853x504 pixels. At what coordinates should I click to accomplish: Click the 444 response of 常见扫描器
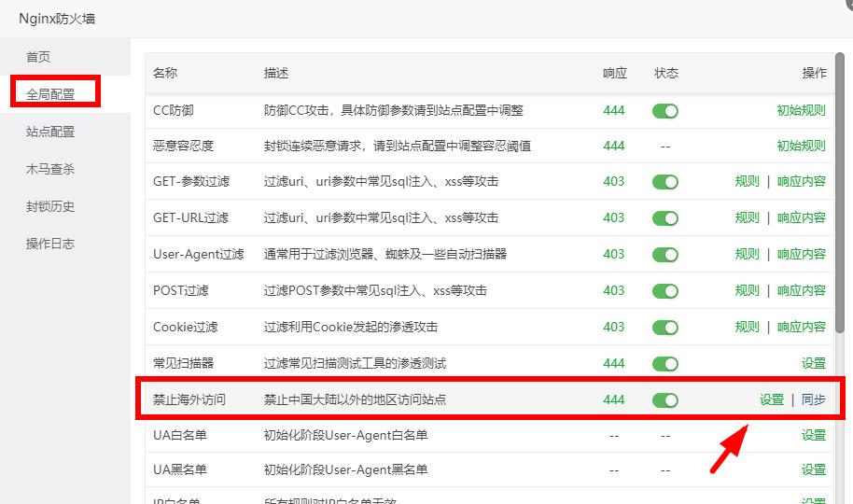[614, 363]
